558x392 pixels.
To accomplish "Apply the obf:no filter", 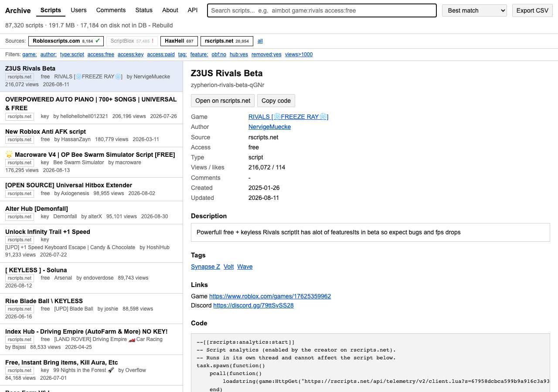I will [219, 54].
